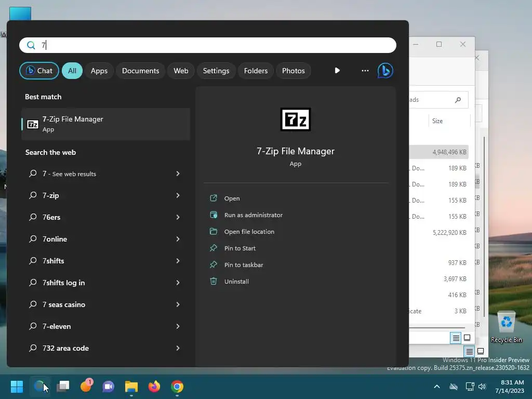Click the vertical scrollbar in File Explorer
Viewport: 532px width, 399px height.
[x=484, y=227]
